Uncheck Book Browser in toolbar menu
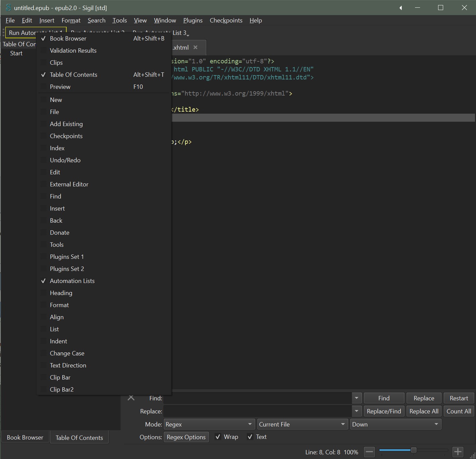 [104, 39]
